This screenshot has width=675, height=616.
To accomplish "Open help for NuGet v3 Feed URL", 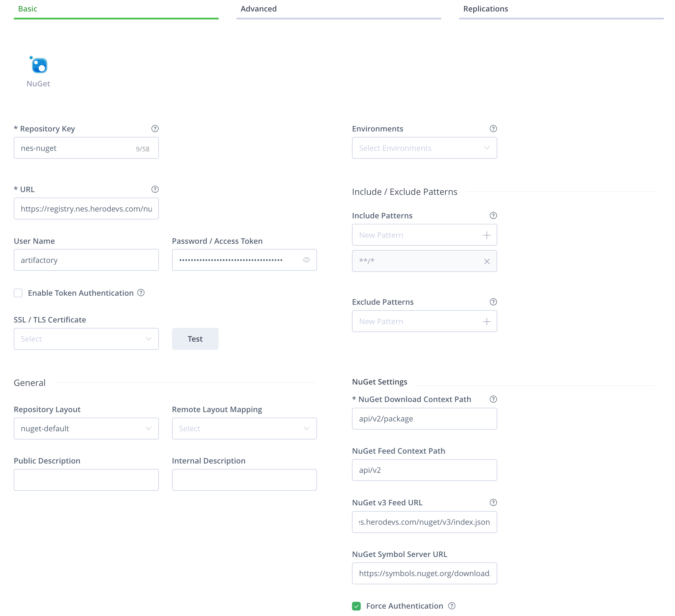I will pyautogui.click(x=493, y=502).
